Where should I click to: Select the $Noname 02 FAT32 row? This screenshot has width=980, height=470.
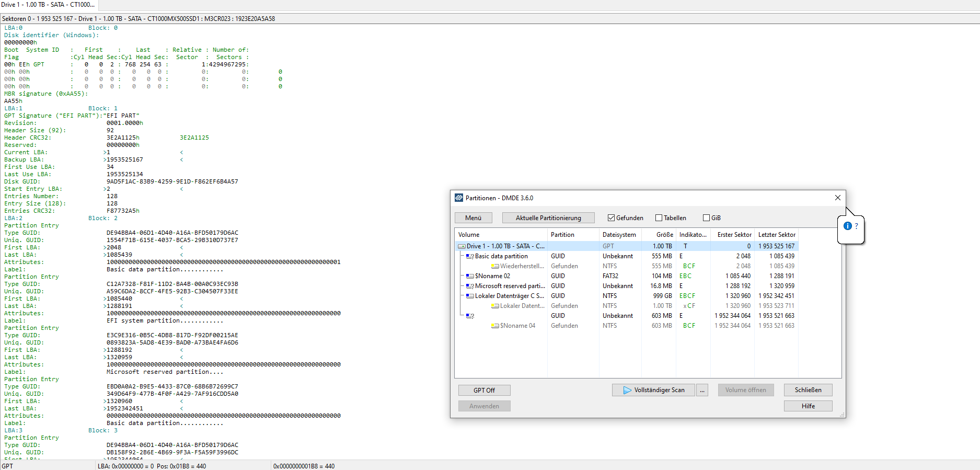pos(627,276)
